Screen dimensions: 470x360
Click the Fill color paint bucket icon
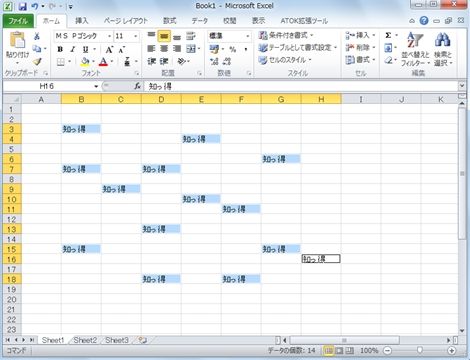85,62
